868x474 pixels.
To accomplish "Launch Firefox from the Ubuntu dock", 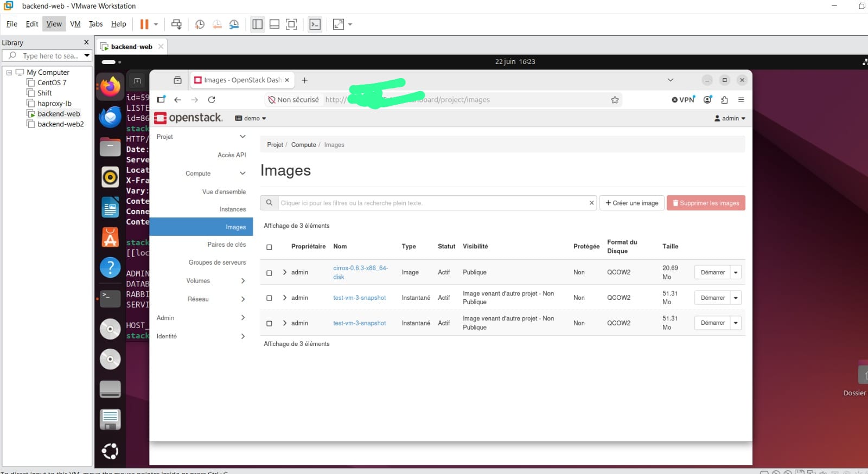I will click(x=110, y=87).
